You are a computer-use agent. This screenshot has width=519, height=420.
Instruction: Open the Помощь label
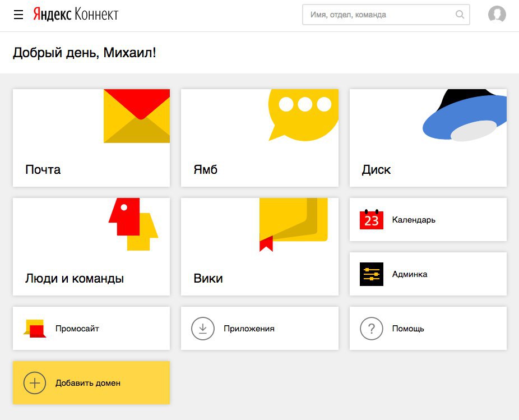tap(408, 329)
